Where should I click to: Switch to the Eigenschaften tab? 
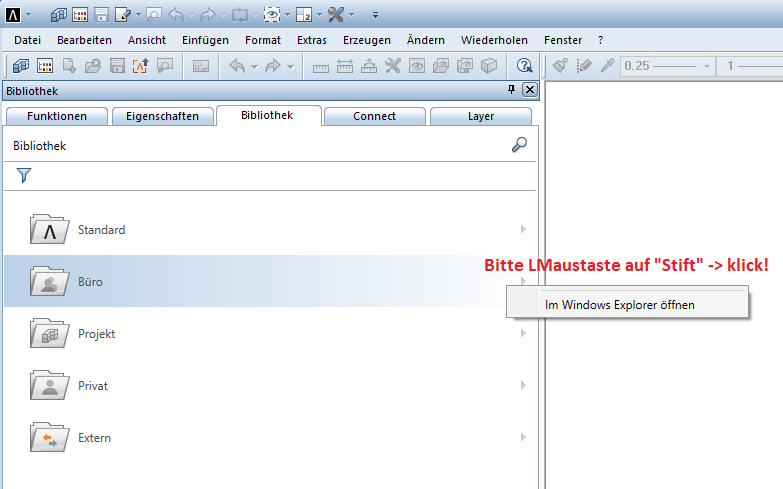[162, 116]
